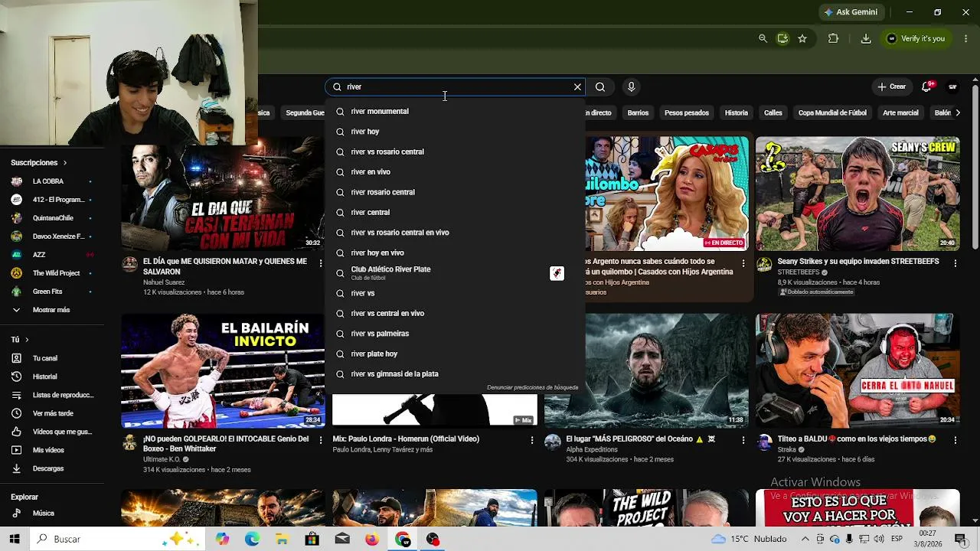Pick the "river en vivo" suggestion
This screenshot has width=980, height=551.
(455, 172)
